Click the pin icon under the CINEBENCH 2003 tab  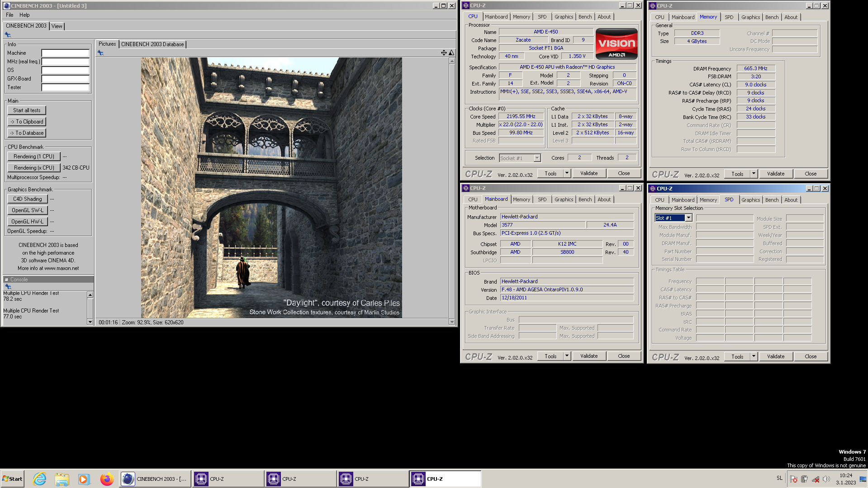[8, 35]
